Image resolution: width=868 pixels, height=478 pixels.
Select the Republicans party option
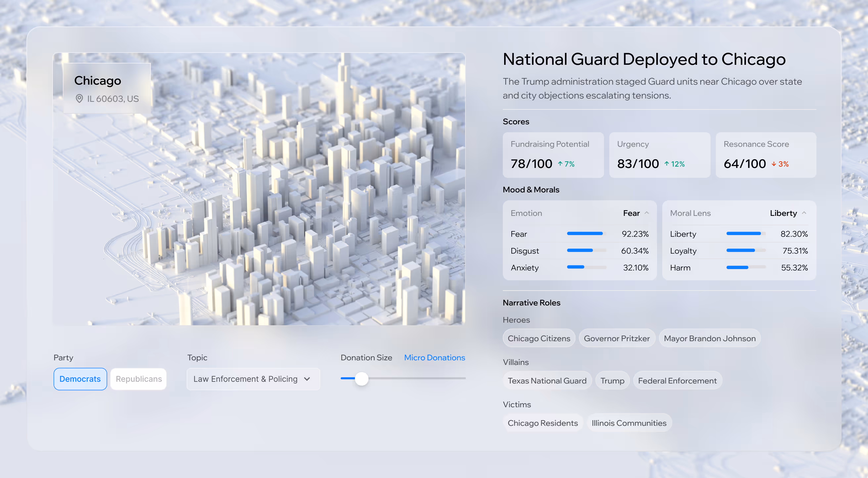point(139,379)
